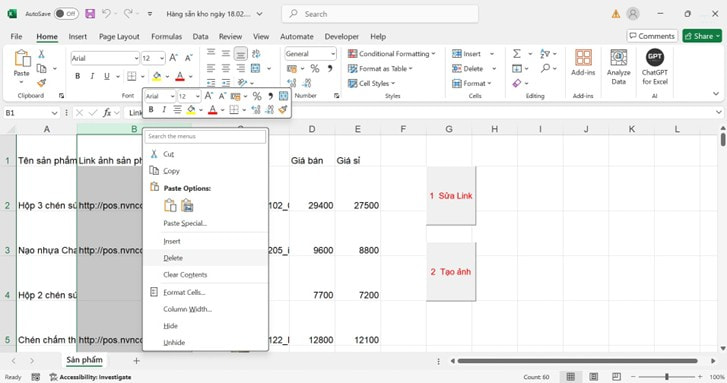Click the ribbon Format Painter brush
Image resolution: width=727 pixels, height=383 pixels.
click(x=41, y=83)
